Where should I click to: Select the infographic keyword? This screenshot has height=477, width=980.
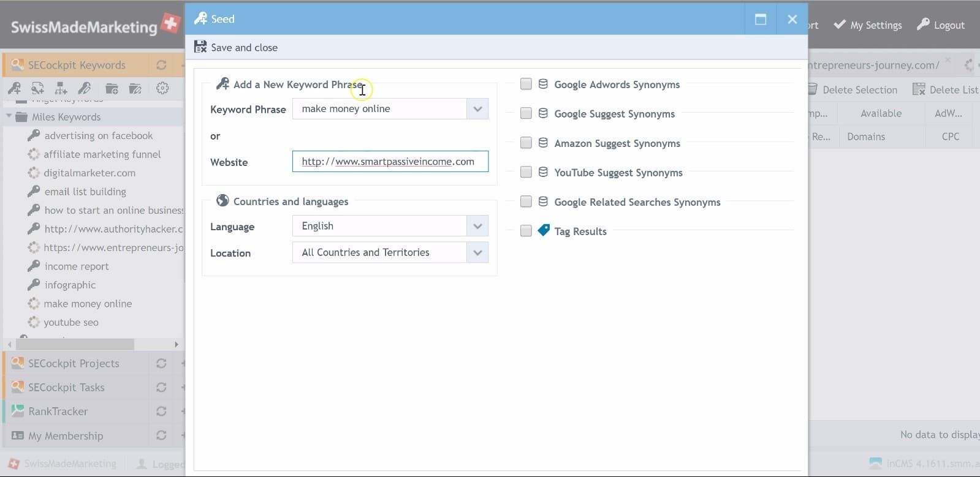click(70, 285)
